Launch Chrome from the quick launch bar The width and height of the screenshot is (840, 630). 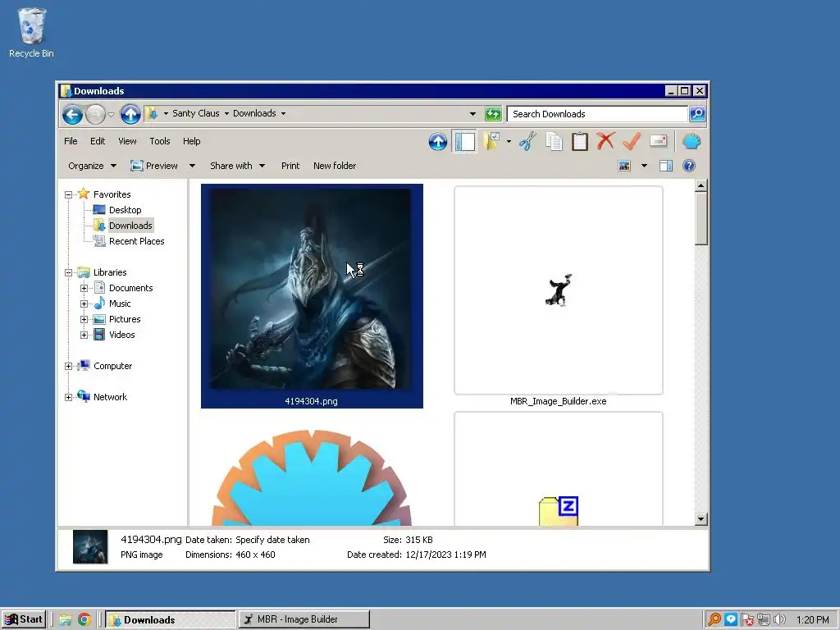tap(84, 620)
